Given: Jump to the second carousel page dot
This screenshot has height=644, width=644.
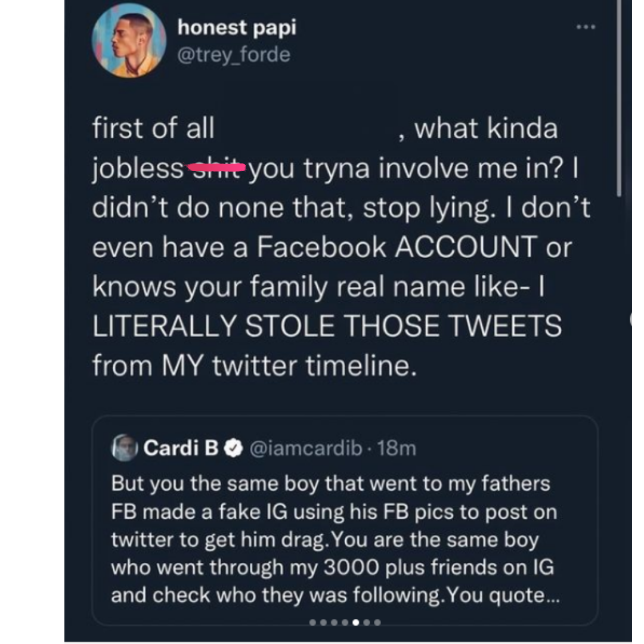Looking at the screenshot, I should (x=323, y=623).
